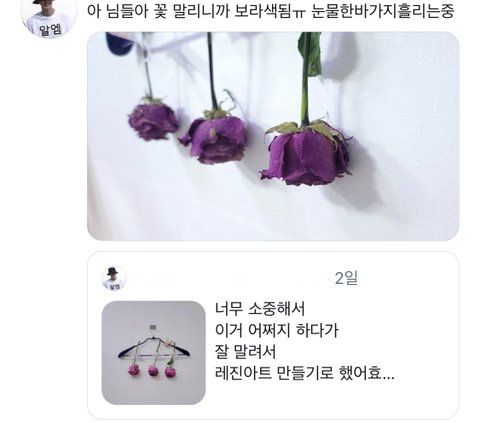The image size is (480, 423).
Task: Open the small avatar inside quoted post
Action: pos(114,278)
